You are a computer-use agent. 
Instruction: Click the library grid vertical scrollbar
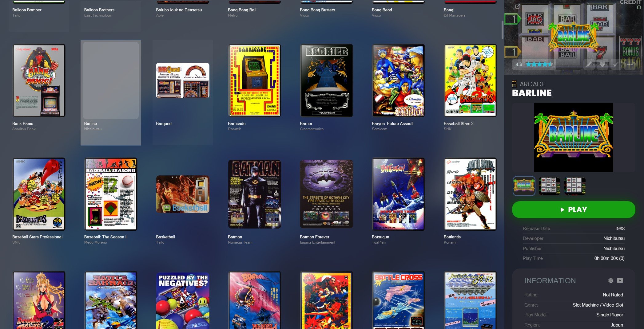(503, 30)
